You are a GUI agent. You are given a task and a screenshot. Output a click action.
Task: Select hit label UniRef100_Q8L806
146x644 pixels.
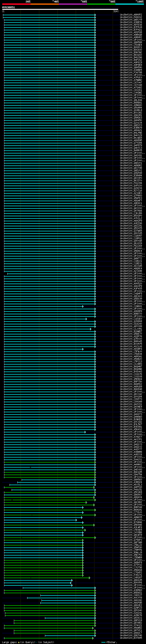click(x=131, y=100)
